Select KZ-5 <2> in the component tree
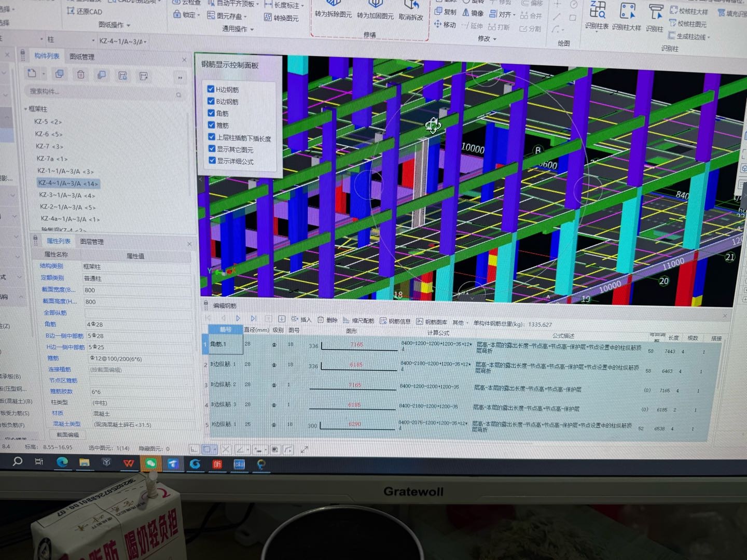This screenshot has width=747, height=560. point(48,121)
